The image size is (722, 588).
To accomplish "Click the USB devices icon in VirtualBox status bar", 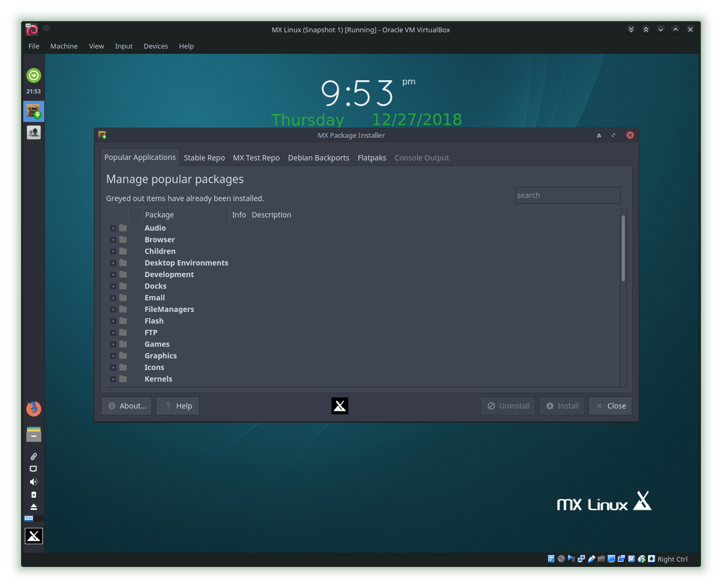I will click(591, 559).
